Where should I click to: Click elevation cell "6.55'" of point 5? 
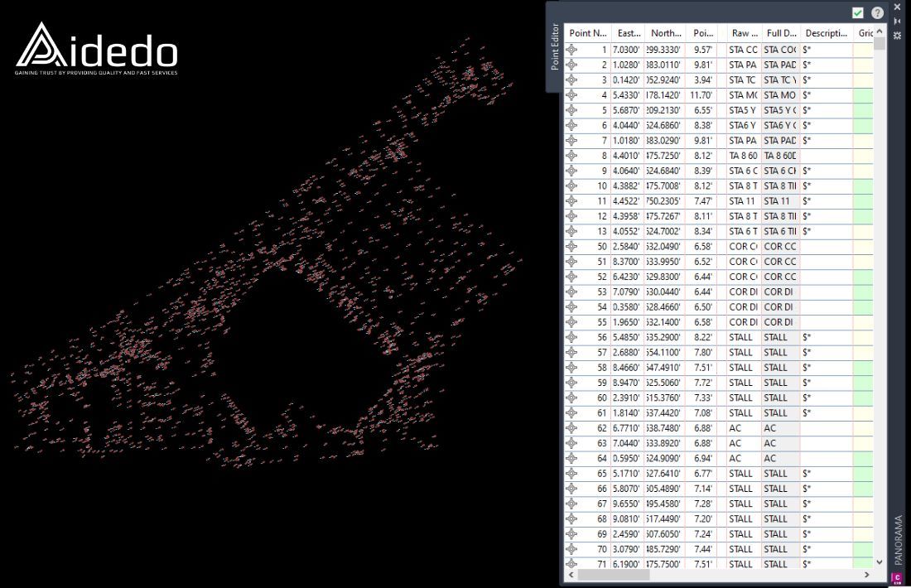[703, 110]
